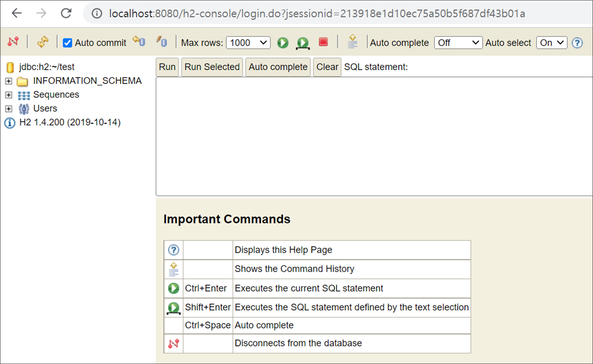Click the 'Displays this Help Page' text
This screenshot has width=593, height=364.
tap(284, 250)
